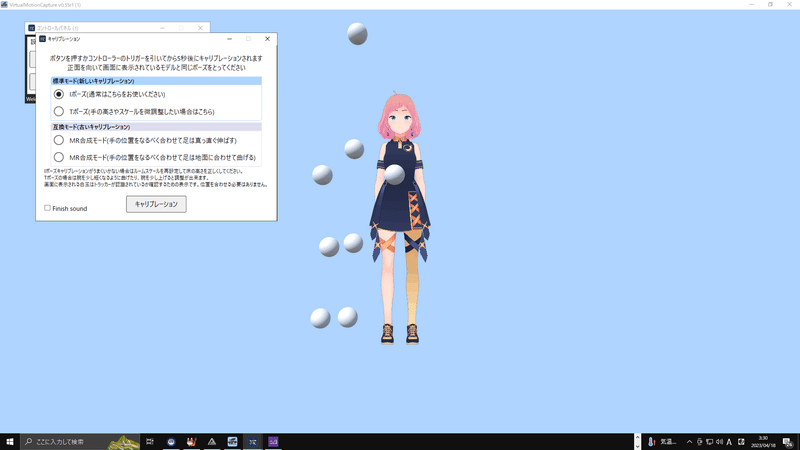Image resolution: width=800 pixels, height=450 pixels.
Task: Click the taskbar scroll down arrow
Action: (x=637, y=446)
